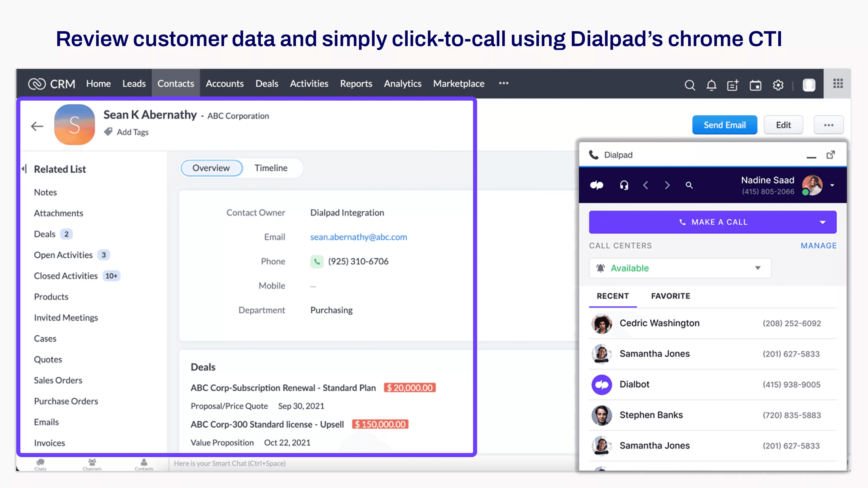Open the Analytics menu item
Viewport: 868px width, 488px height.
[x=403, y=84]
